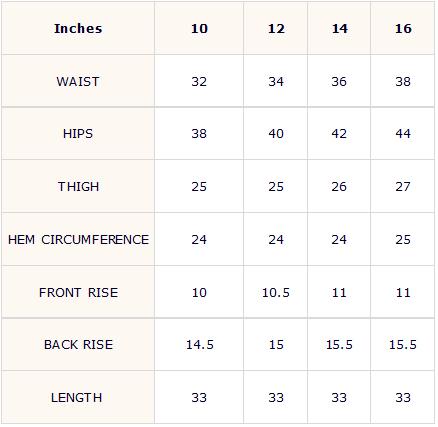Select the size 10 column header

pos(199,29)
